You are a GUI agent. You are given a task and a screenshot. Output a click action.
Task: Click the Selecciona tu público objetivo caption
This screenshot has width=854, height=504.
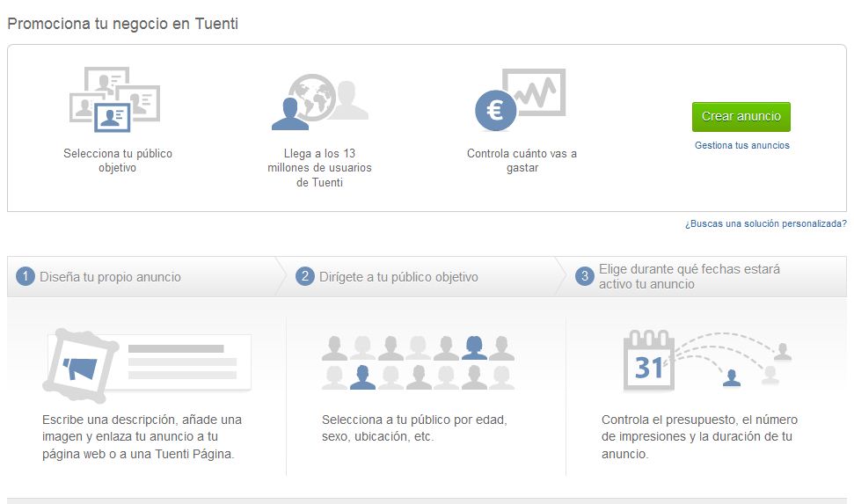tap(118, 160)
